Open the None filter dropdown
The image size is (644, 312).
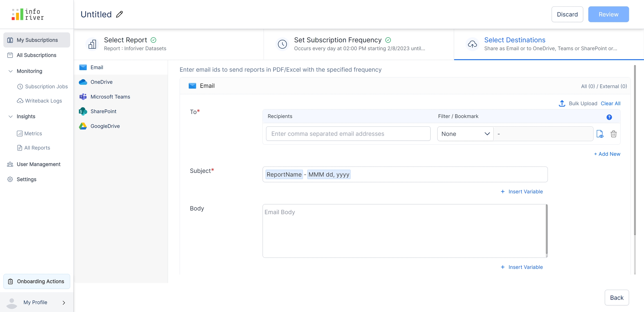click(465, 134)
